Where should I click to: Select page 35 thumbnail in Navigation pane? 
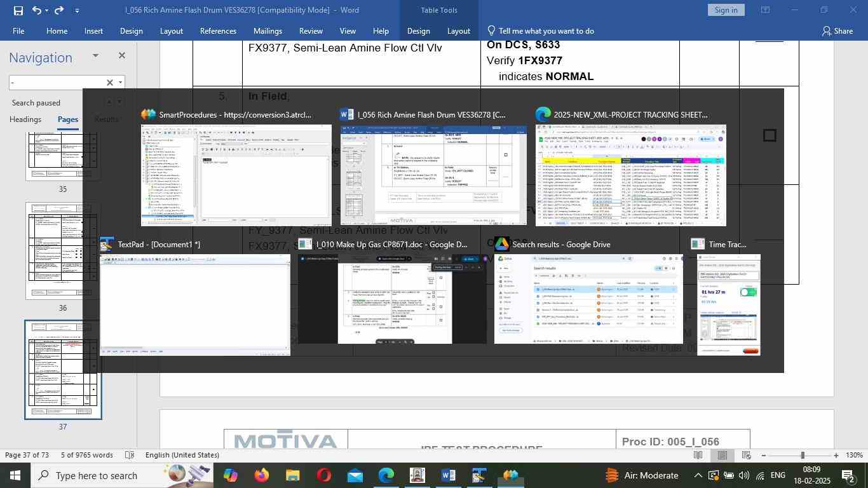click(x=63, y=156)
